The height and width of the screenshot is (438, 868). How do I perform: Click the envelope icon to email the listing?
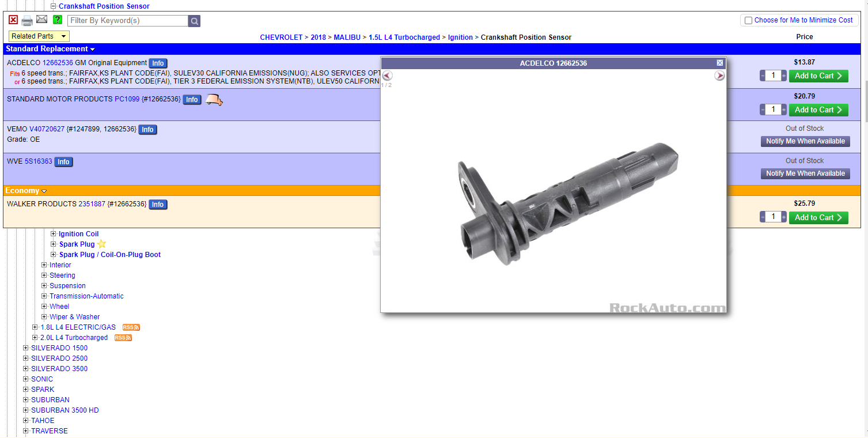tap(42, 20)
